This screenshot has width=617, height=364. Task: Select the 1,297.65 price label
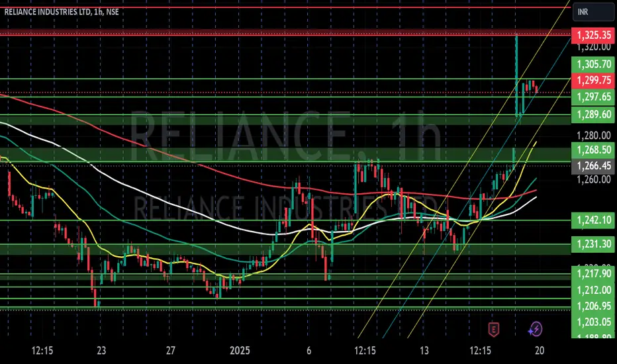(x=593, y=97)
